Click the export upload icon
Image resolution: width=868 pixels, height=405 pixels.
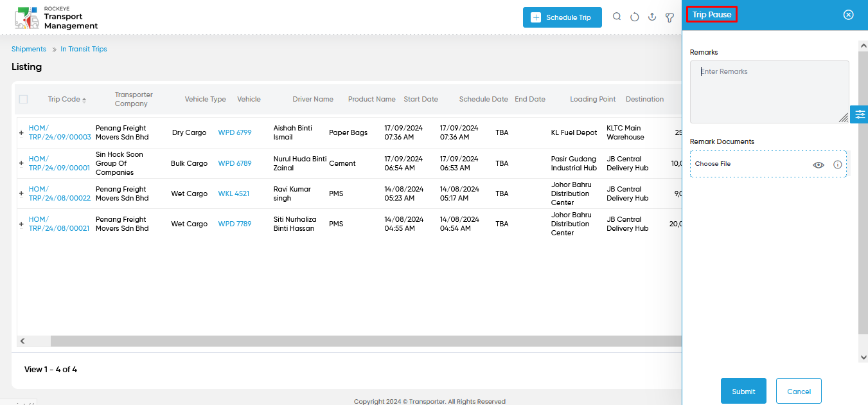tap(652, 17)
